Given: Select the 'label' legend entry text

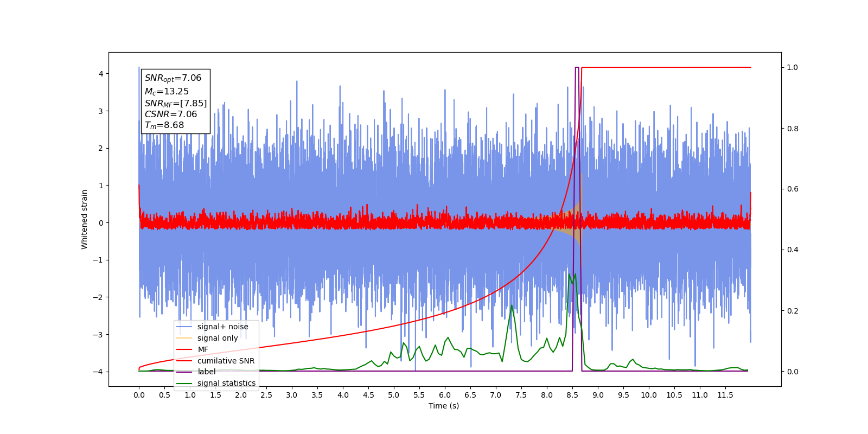Looking at the screenshot, I should (206, 372).
